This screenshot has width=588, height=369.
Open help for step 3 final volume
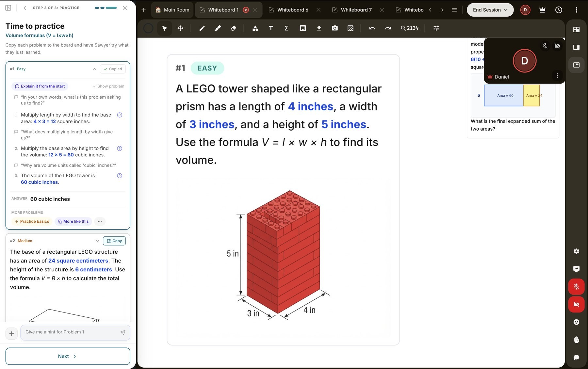120,176
